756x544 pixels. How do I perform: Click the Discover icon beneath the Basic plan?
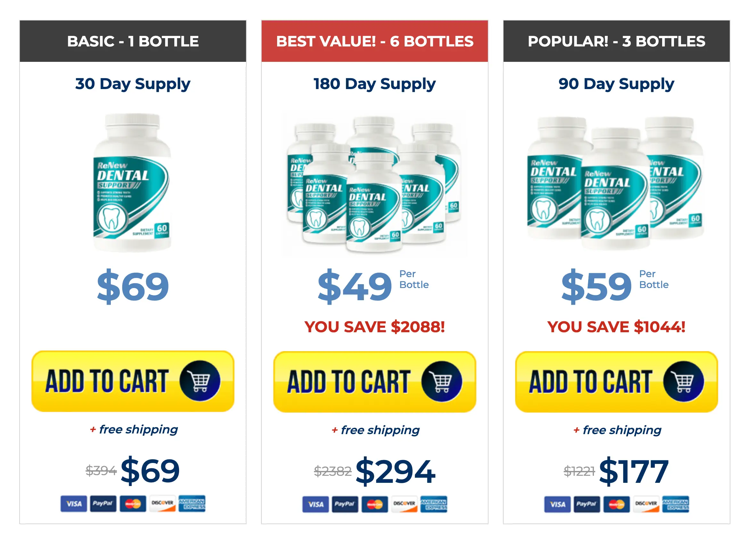pyautogui.click(x=162, y=504)
